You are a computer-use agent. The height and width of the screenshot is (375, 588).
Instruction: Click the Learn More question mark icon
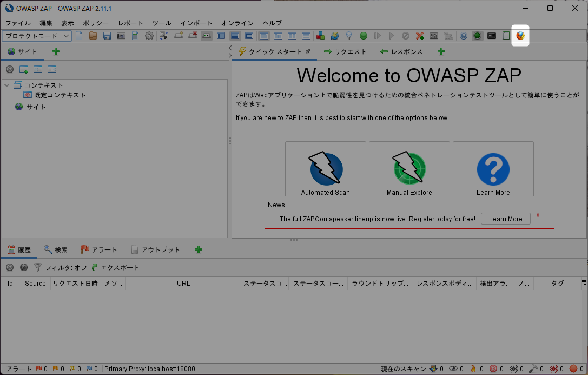pyautogui.click(x=493, y=169)
